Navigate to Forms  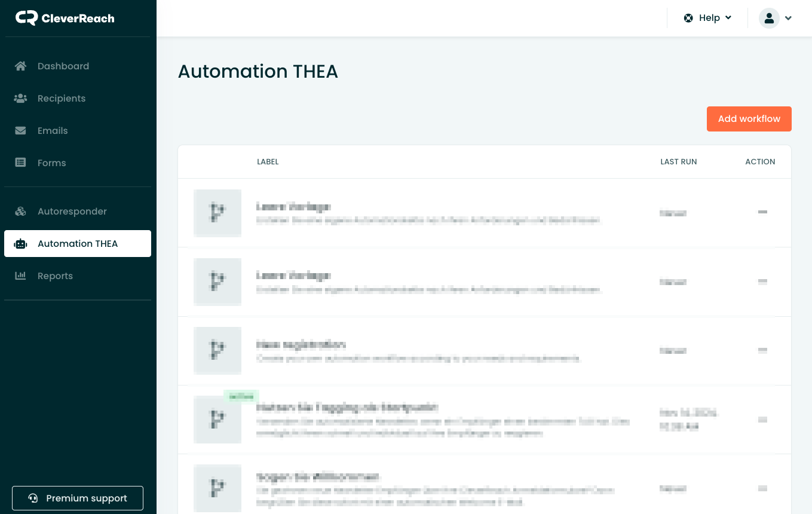(78, 163)
